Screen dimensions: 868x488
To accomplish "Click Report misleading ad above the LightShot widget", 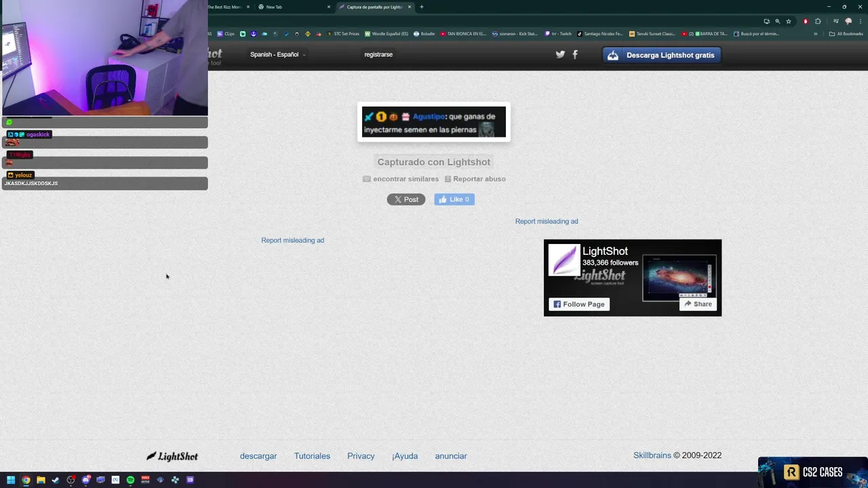I will (547, 222).
